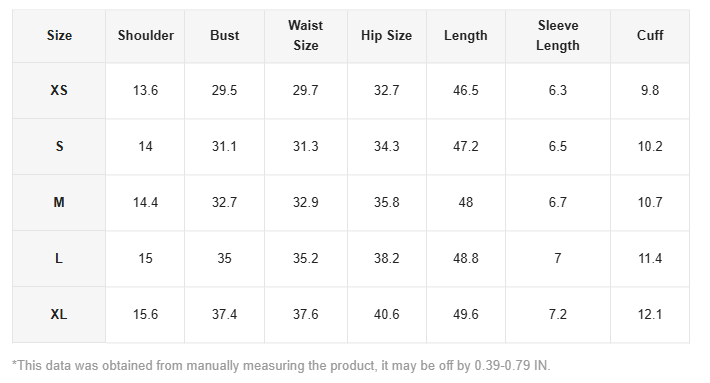Click the Sleeve Length column header

[x=557, y=35]
